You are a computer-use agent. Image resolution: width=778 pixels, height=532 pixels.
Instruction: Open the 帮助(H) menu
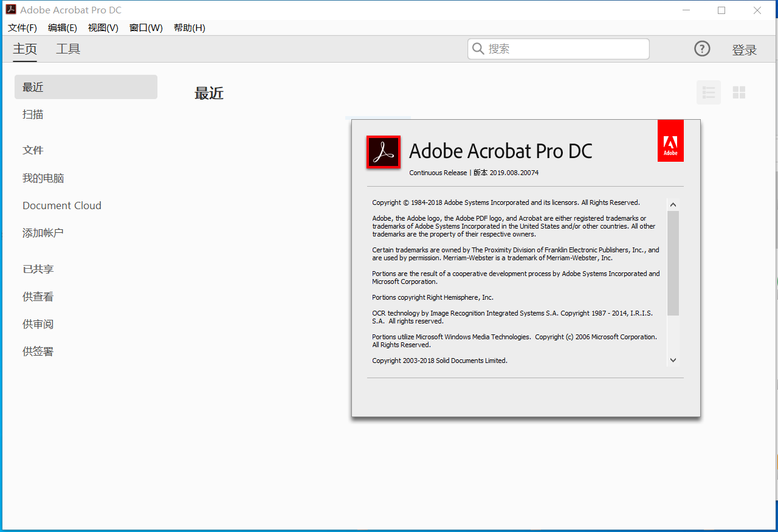(x=190, y=28)
